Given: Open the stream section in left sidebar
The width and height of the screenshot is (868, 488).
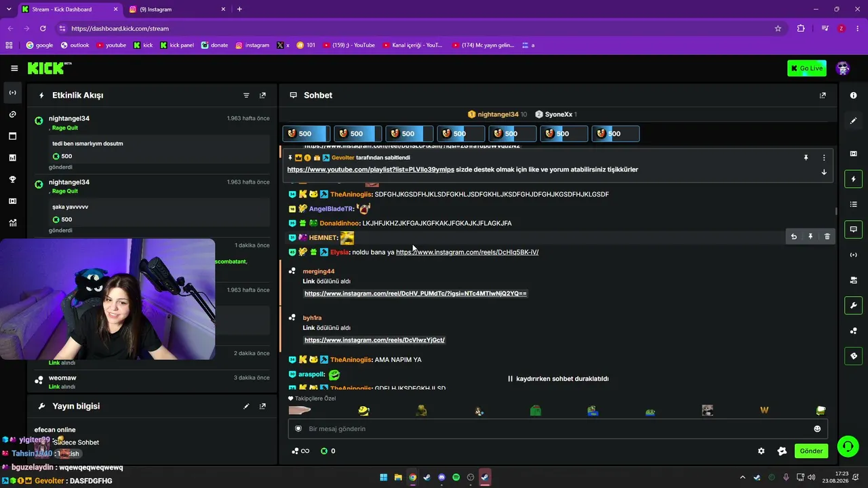Looking at the screenshot, I should tap(12, 93).
